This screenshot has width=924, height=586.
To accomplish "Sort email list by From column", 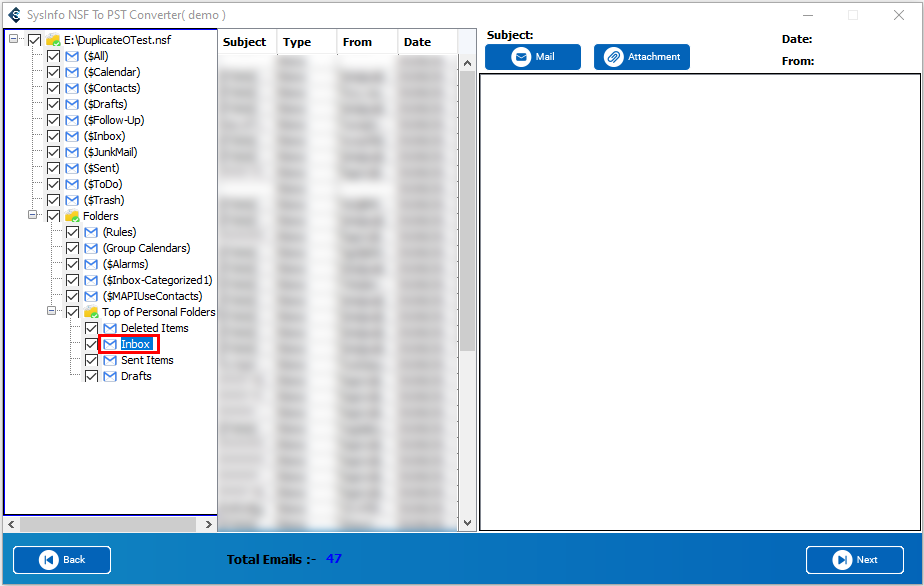I will [367, 42].
